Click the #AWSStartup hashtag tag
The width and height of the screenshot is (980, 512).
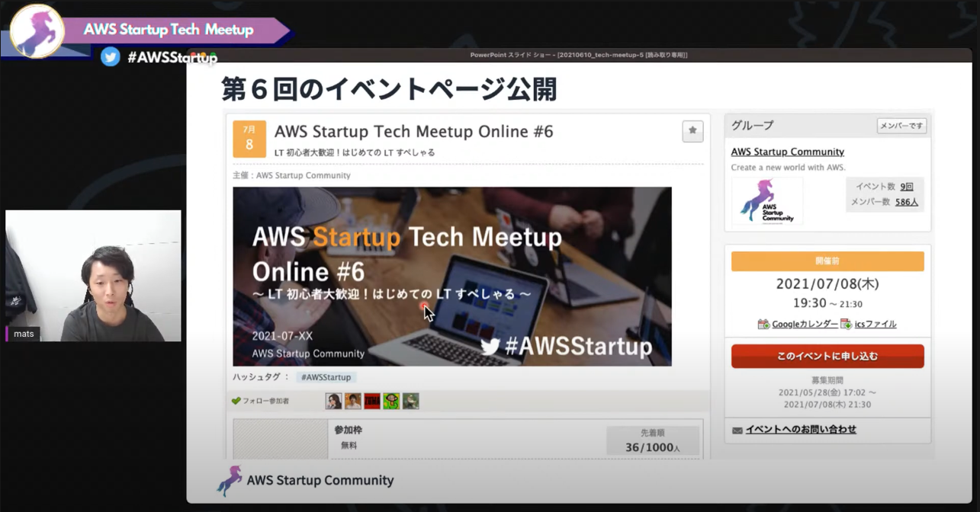326,377
